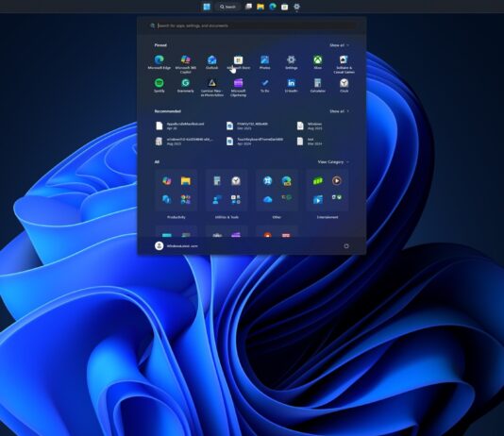Launch the pinned Photos app

(264, 62)
